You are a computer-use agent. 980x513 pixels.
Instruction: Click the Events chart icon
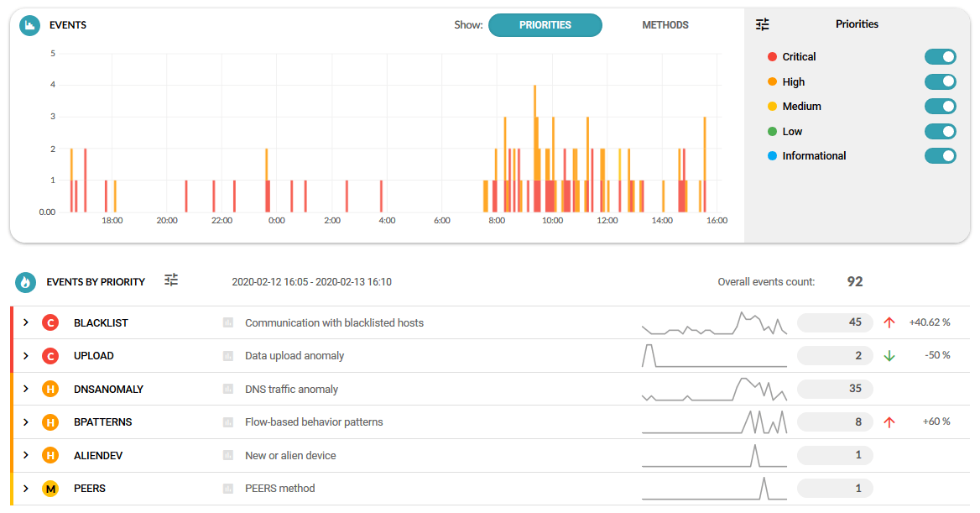pyautogui.click(x=30, y=25)
